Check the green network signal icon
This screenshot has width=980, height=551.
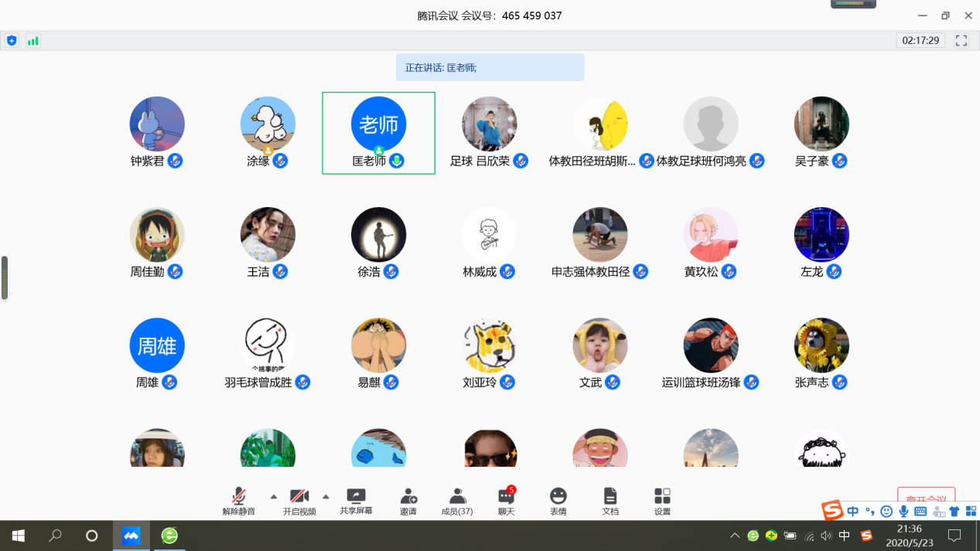pos(32,40)
